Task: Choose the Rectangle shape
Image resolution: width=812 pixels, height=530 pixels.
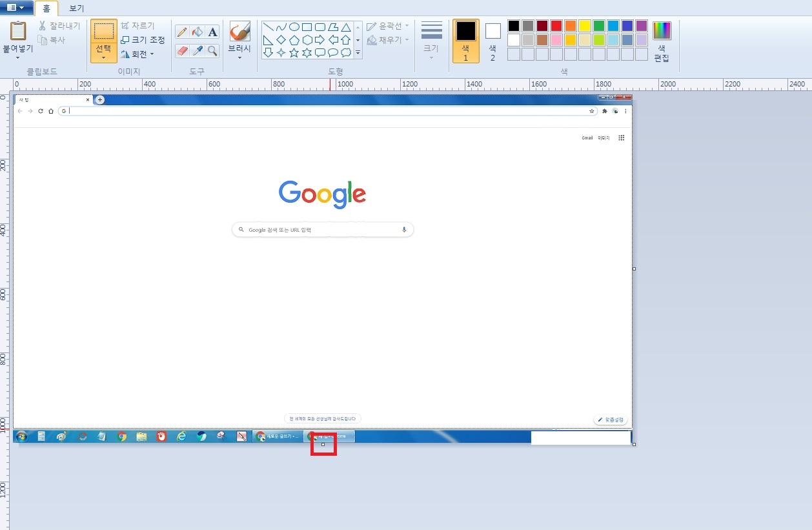Action: tap(307, 27)
